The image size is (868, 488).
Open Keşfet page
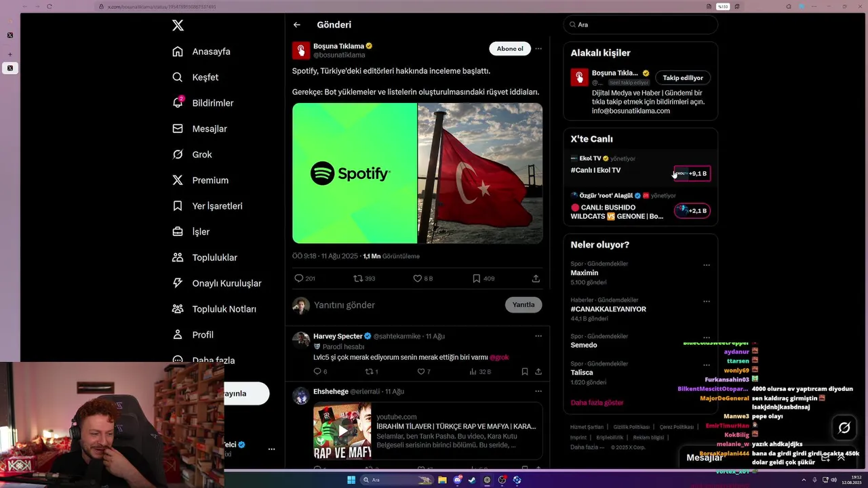coord(195,77)
